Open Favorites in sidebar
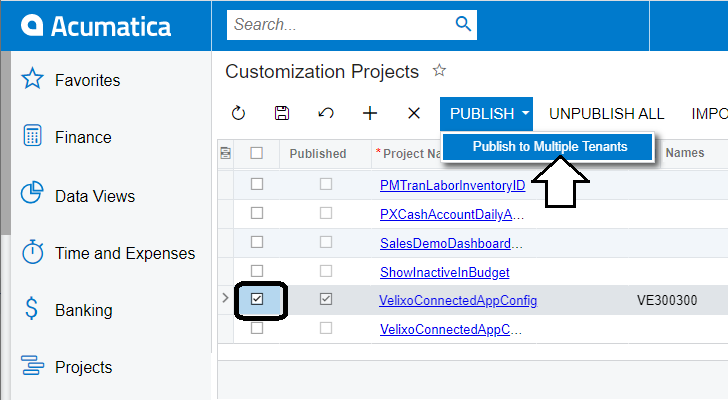Viewport: 728px width, 400px height. point(71,80)
